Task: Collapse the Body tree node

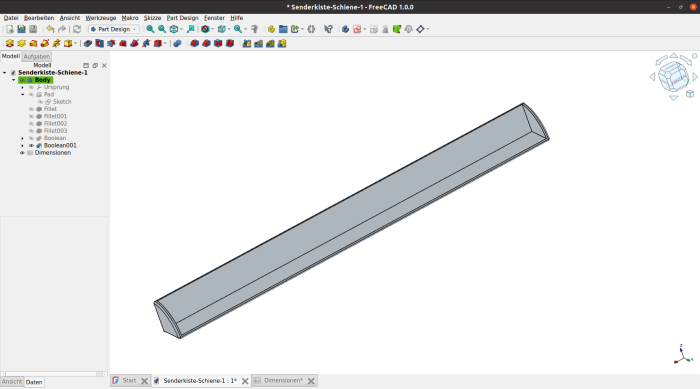Action: click(x=13, y=80)
